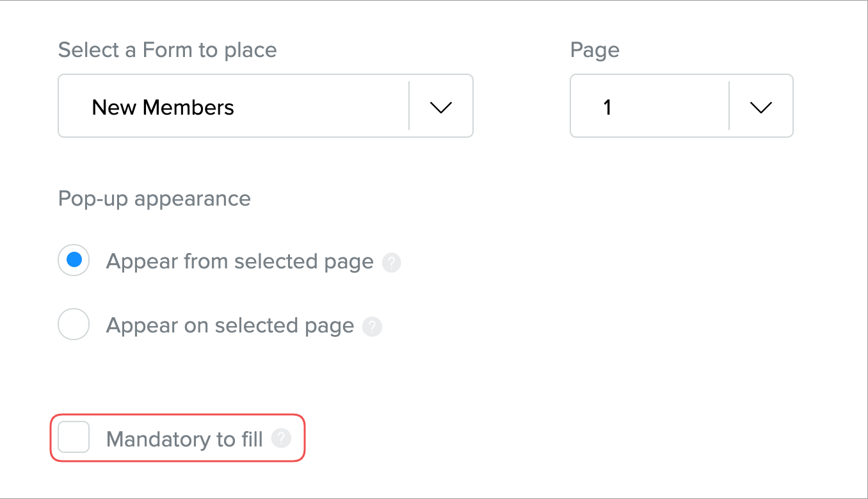Image resolution: width=868 pixels, height=499 pixels.
Task: Expand the Page dropdown chevron arrow
Action: (760, 107)
